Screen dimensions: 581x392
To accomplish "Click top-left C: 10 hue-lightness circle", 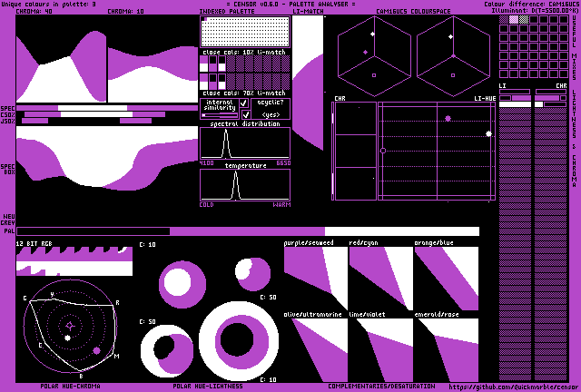I will pyautogui.click(x=182, y=284).
